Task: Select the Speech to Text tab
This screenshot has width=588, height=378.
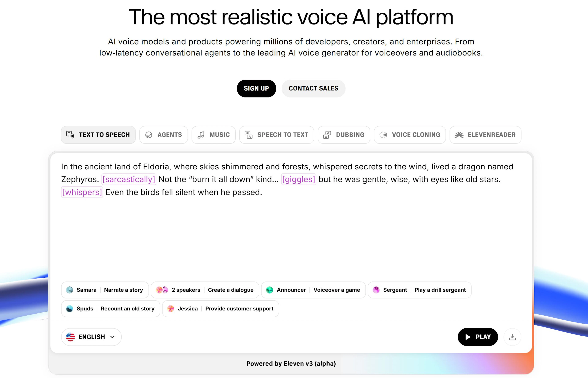Action: coord(277,135)
